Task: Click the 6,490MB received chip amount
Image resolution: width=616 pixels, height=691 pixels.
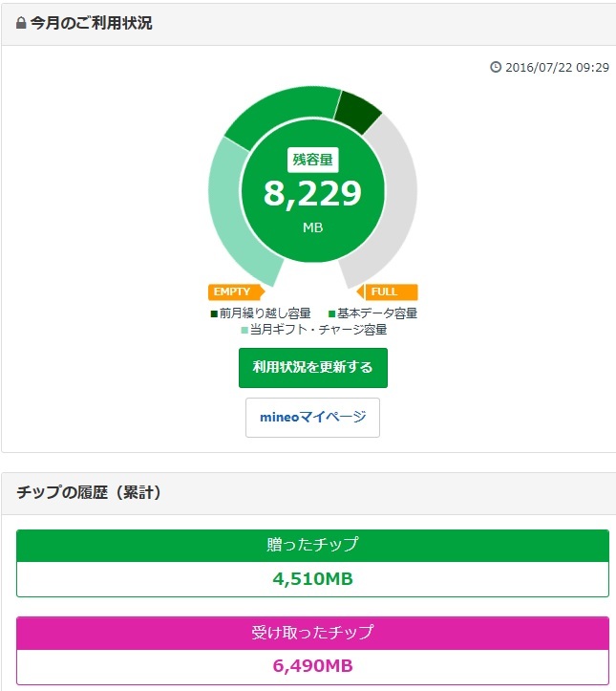Action: pyautogui.click(x=312, y=666)
